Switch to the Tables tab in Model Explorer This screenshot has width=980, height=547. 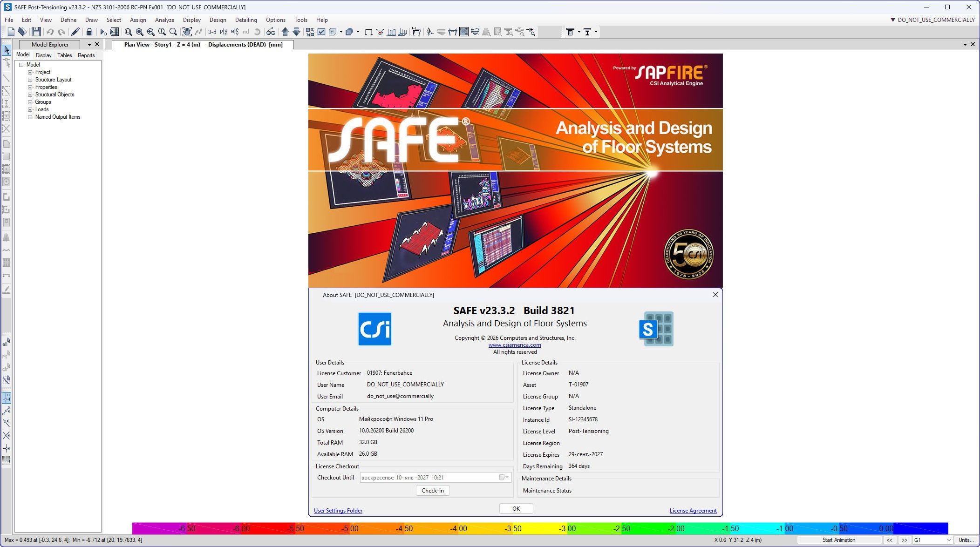click(x=65, y=55)
